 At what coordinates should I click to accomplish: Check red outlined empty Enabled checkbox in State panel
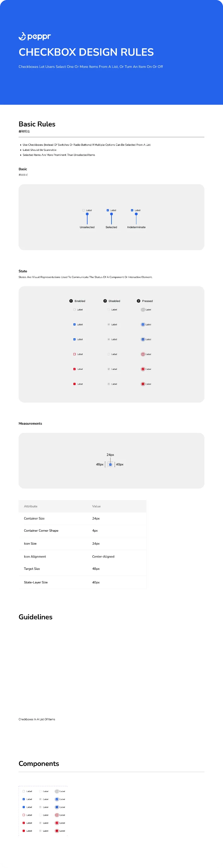pyautogui.click(x=74, y=354)
